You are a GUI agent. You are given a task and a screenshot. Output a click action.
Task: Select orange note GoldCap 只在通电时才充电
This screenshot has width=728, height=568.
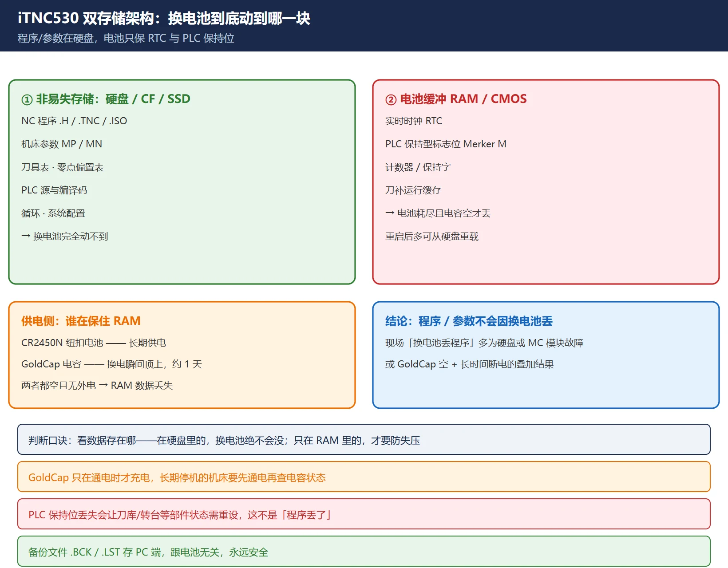click(x=364, y=477)
